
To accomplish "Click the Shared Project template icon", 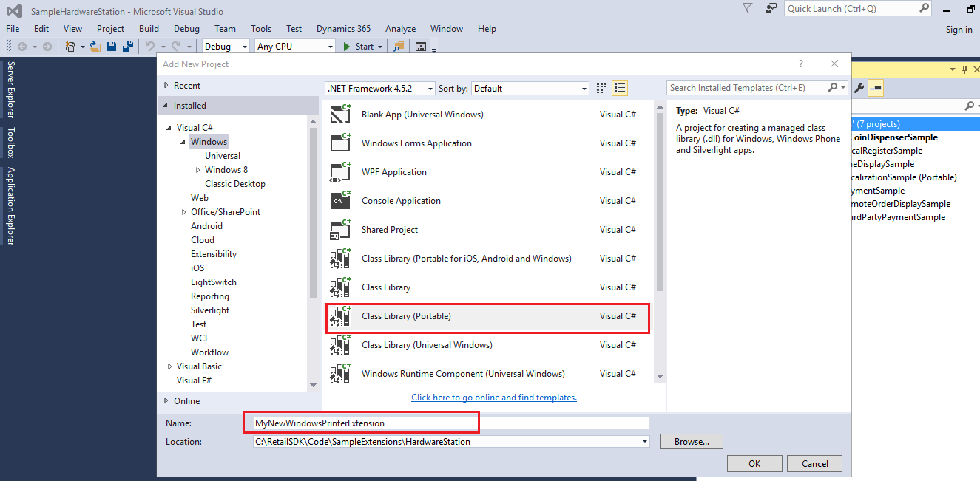I will coord(340,229).
